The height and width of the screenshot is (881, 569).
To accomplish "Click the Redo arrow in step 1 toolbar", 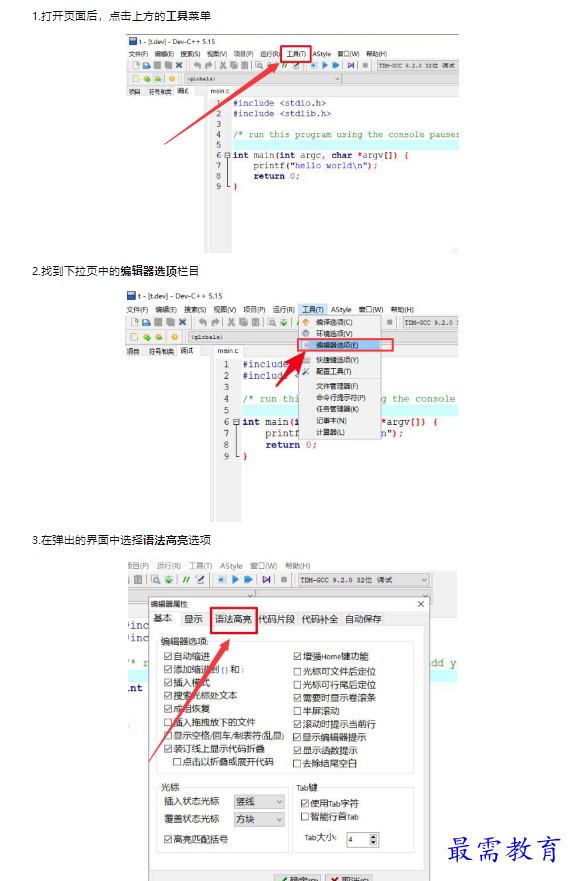I will tap(208, 66).
